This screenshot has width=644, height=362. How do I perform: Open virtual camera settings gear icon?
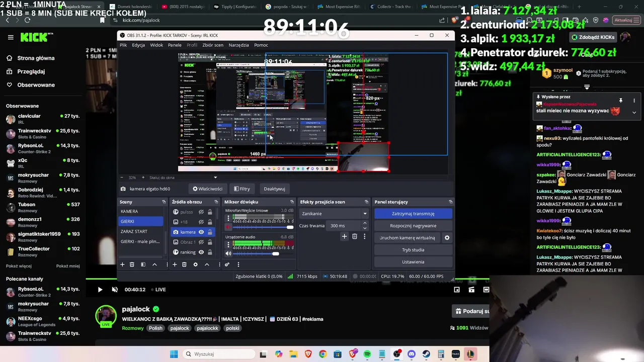[447, 238]
